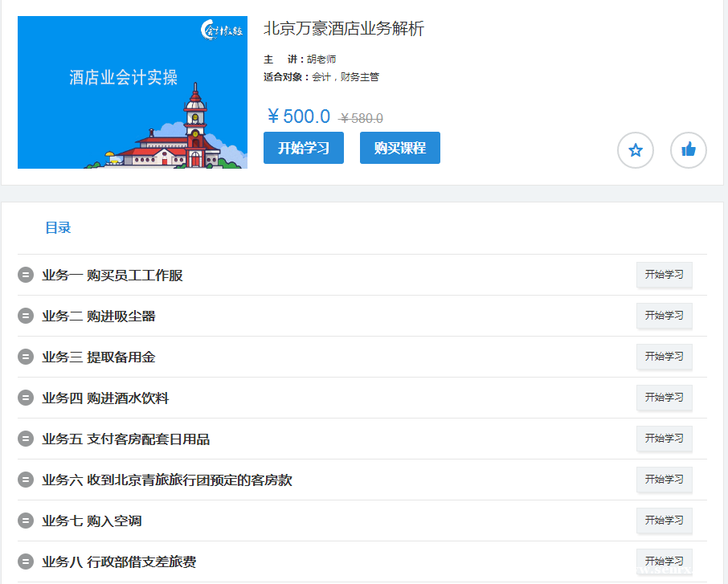Click list icon beside 业务二 购进吸尘器
The image size is (728, 584).
click(x=26, y=317)
